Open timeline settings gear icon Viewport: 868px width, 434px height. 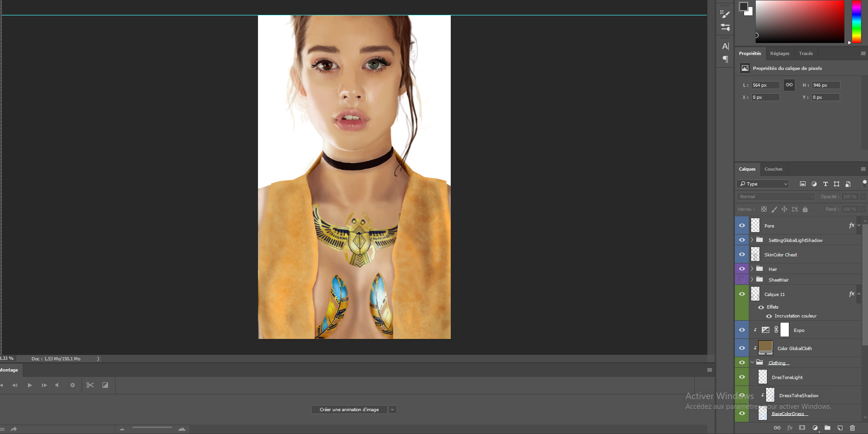coord(72,385)
